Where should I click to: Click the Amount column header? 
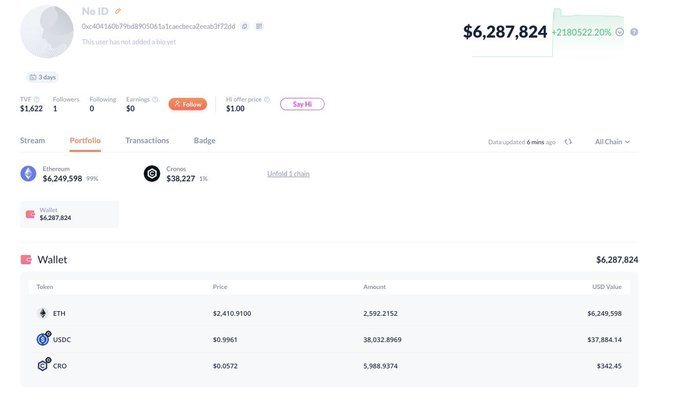click(x=374, y=287)
